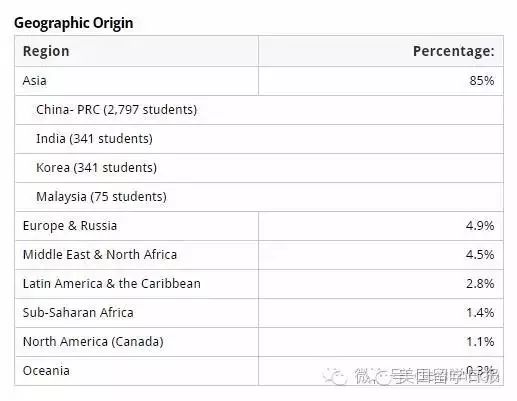
Task: Click the Geographic Origin heading
Action: (x=74, y=23)
